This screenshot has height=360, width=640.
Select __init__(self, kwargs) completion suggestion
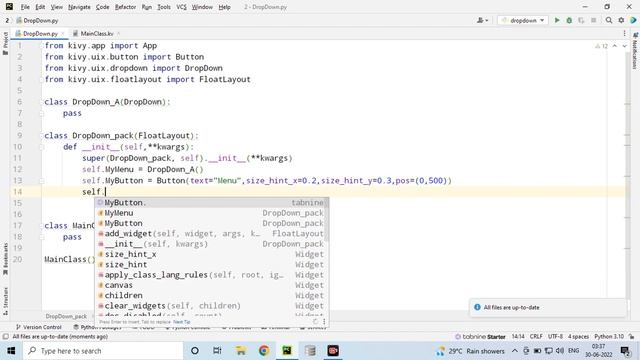[211, 244]
